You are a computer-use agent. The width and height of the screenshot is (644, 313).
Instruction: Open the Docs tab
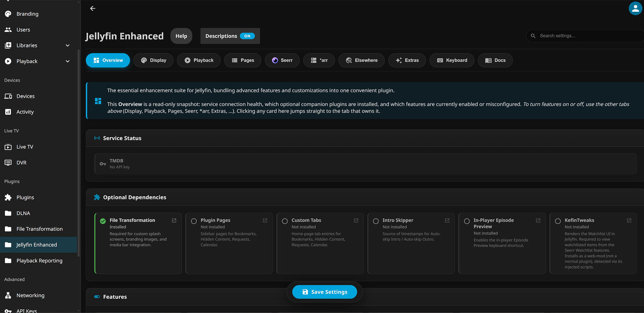[x=495, y=60]
